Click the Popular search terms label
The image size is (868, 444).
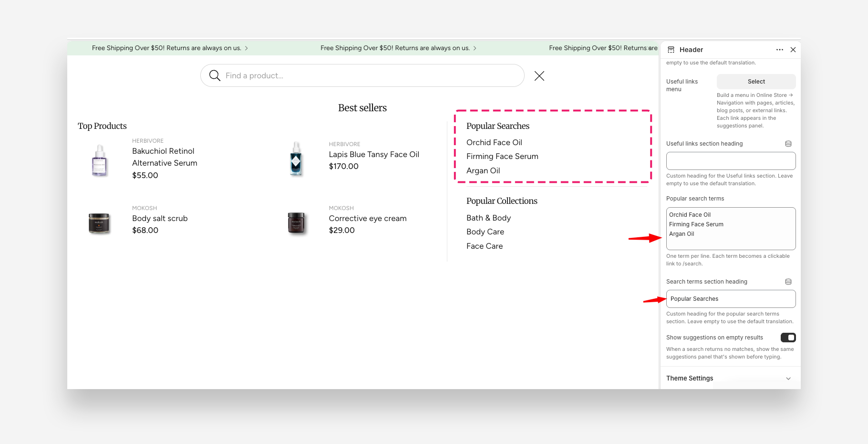point(695,199)
